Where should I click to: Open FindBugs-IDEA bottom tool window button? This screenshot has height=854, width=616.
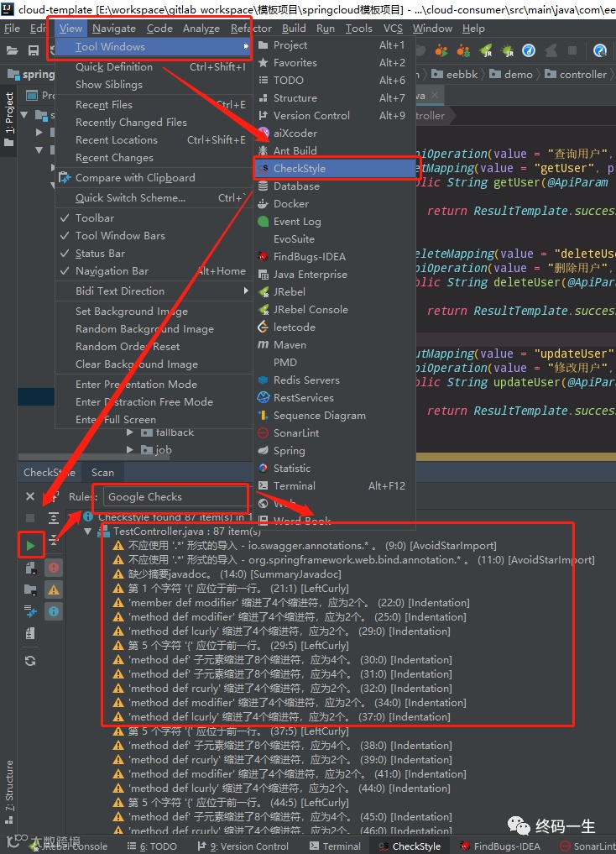500,846
